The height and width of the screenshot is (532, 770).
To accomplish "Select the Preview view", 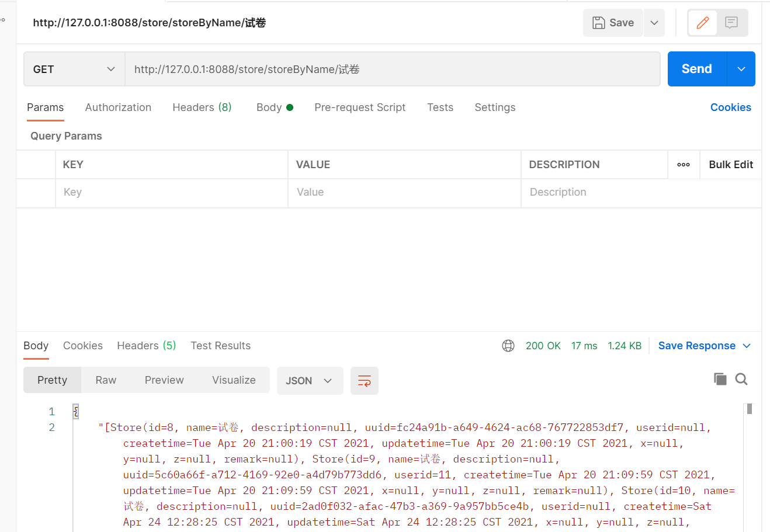I will (x=164, y=380).
